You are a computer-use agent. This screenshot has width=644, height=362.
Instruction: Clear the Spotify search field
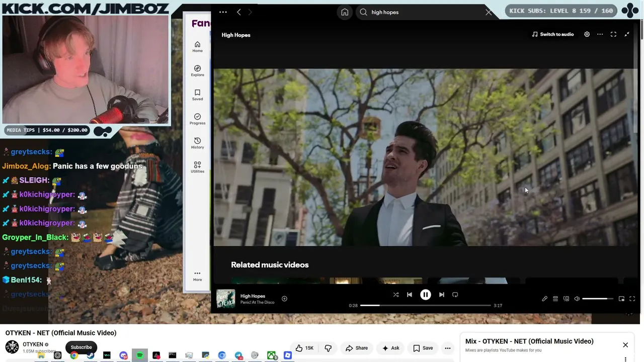click(489, 12)
